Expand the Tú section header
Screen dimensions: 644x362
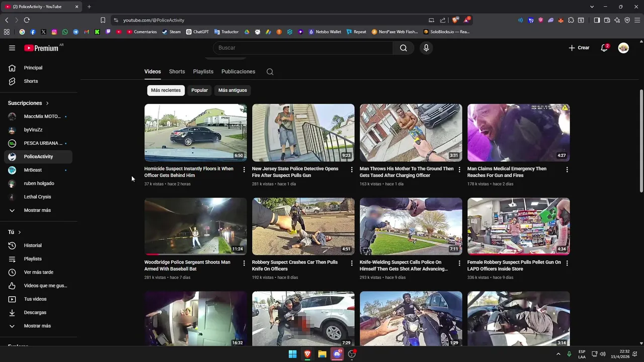15,232
